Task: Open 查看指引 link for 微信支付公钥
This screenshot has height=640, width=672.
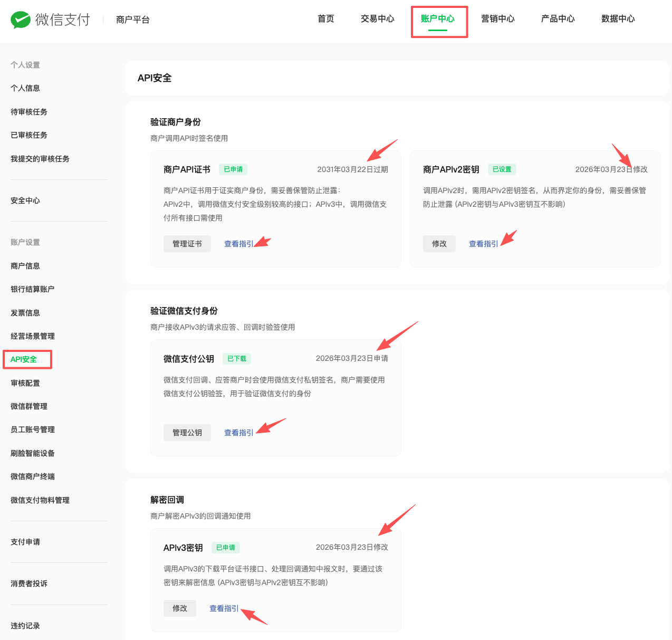Action: pyautogui.click(x=239, y=433)
